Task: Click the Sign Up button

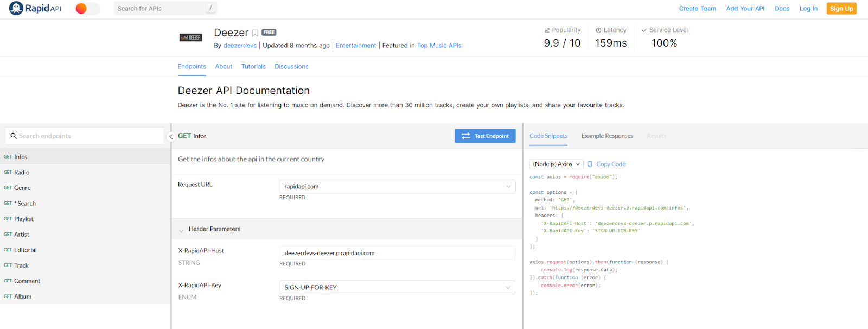Action: coord(841,8)
